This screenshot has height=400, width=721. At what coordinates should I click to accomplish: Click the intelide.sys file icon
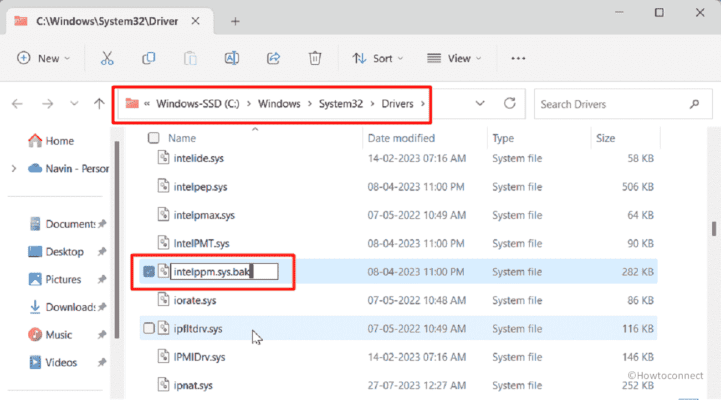pyautogui.click(x=163, y=158)
